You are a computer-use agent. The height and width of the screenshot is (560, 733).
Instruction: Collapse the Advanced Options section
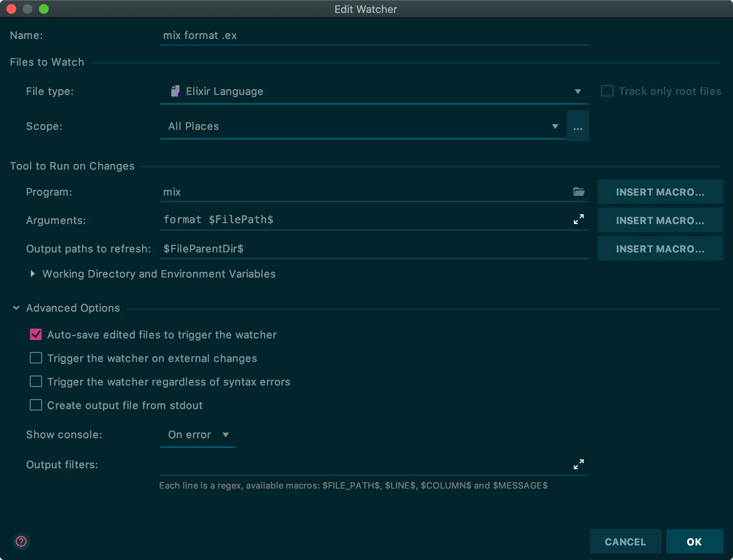[x=16, y=308]
